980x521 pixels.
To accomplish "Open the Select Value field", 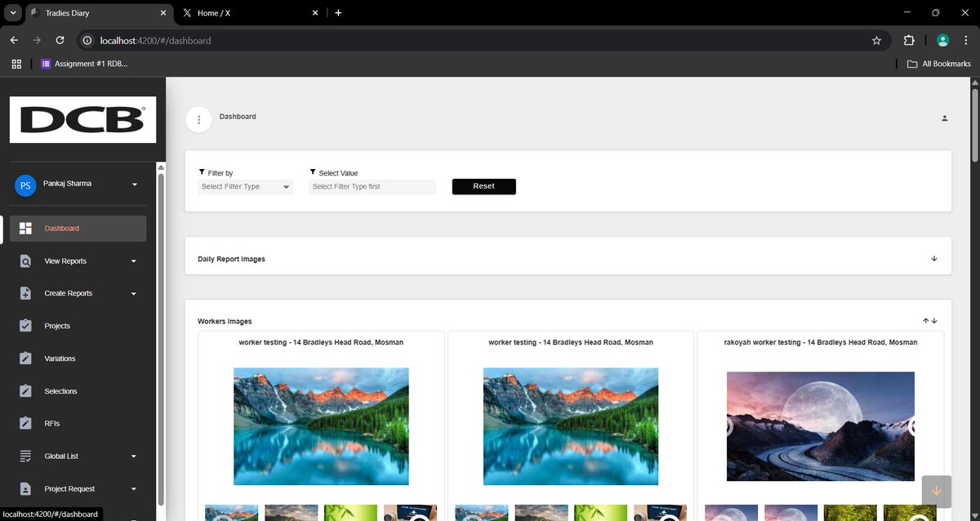I will pos(372,187).
